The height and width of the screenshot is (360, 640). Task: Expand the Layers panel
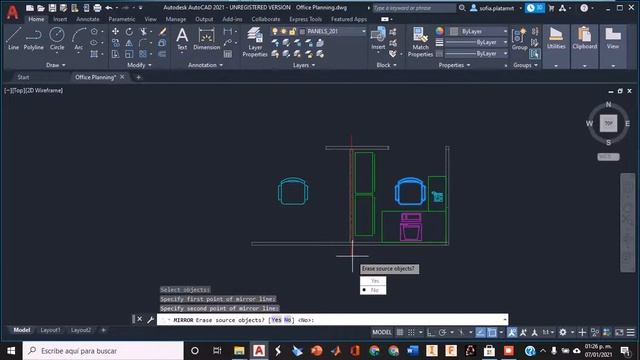304,65
